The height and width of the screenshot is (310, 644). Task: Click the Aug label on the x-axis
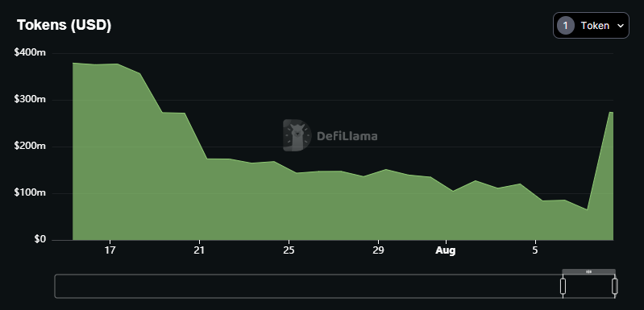(446, 250)
